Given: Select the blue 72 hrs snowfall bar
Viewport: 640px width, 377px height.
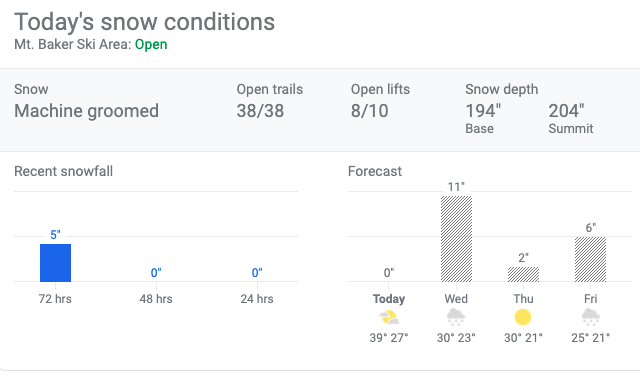Looking at the screenshot, I should click(x=56, y=263).
